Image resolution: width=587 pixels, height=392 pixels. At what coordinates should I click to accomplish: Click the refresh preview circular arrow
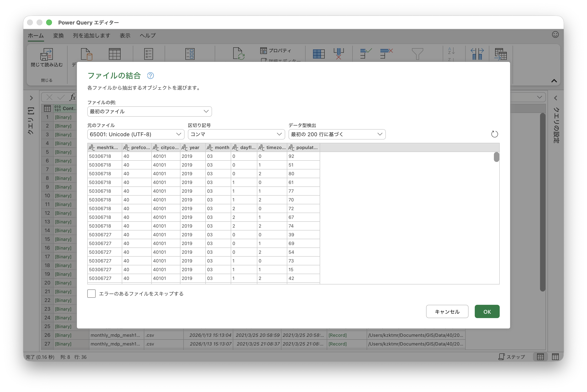point(495,134)
